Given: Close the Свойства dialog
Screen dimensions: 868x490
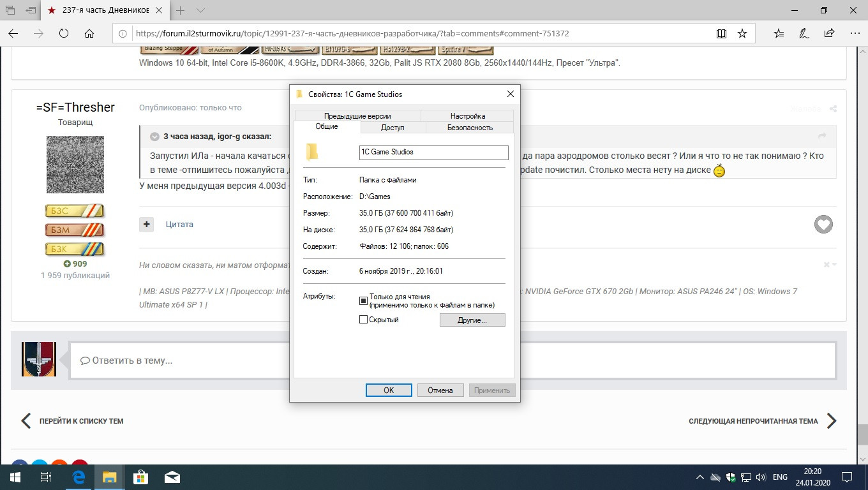Looking at the screenshot, I should [510, 94].
